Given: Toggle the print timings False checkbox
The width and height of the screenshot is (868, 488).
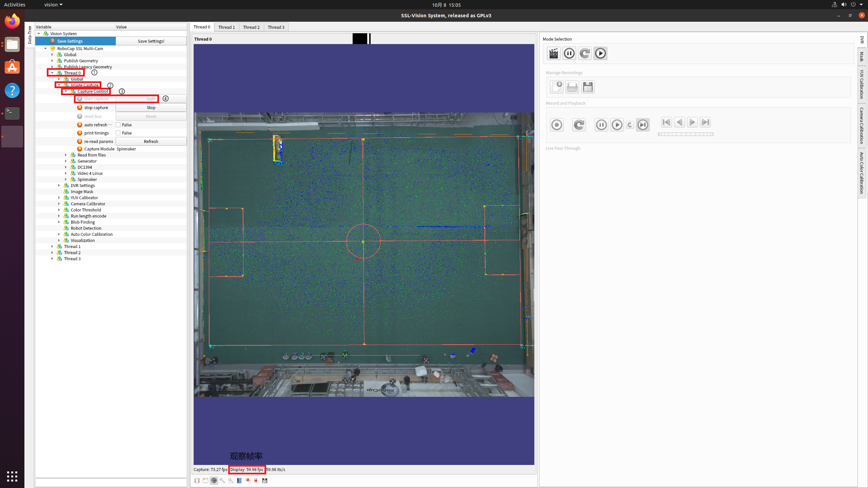Looking at the screenshot, I should pyautogui.click(x=118, y=133).
